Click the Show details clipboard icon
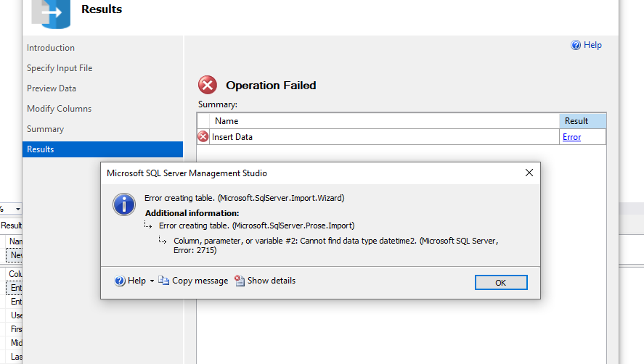The width and height of the screenshot is (644, 364). (x=240, y=281)
